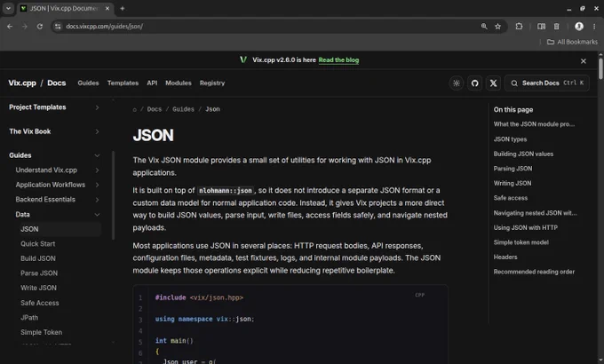The height and width of the screenshot is (364, 604).
Task: Jump to Writing JSON section
Action: click(513, 183)
